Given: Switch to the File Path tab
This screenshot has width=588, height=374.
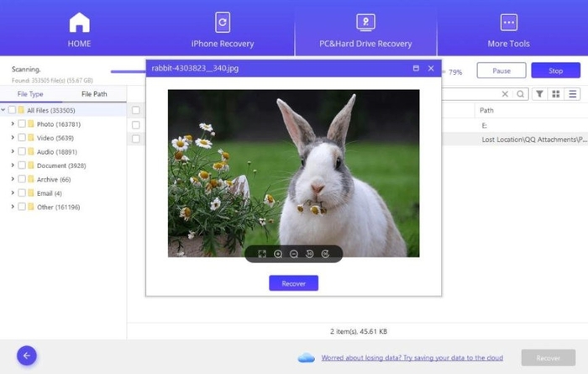Looking at the screenshot, I should (93, 94).
